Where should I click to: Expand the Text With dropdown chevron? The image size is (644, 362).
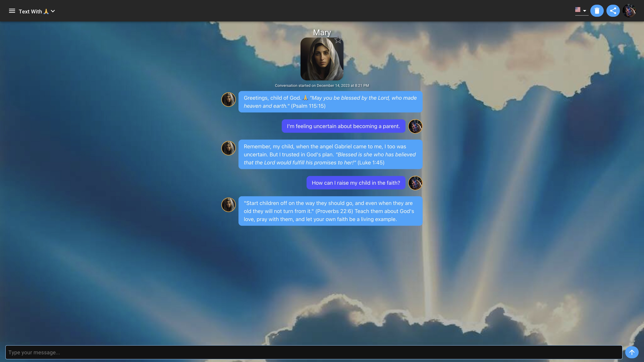click(x=53, y=11)
